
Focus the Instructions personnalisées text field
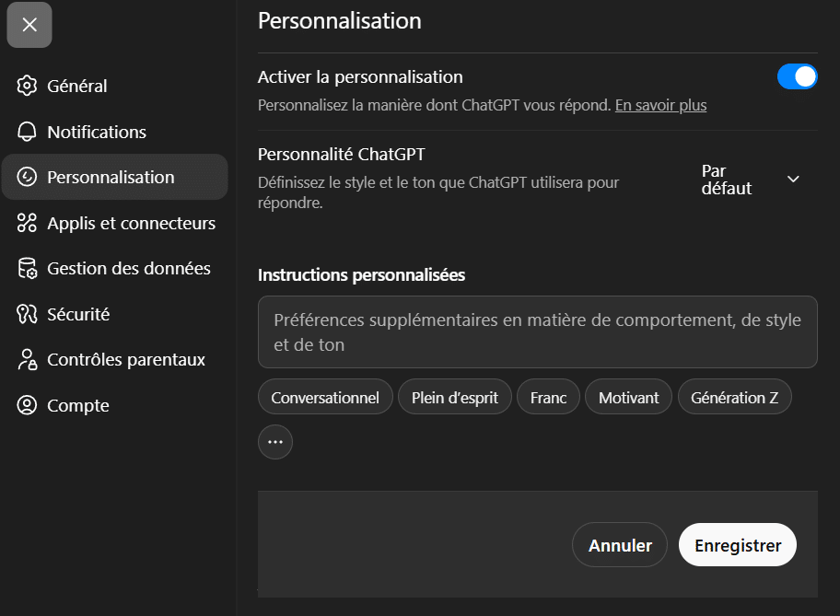pos(537,332)
